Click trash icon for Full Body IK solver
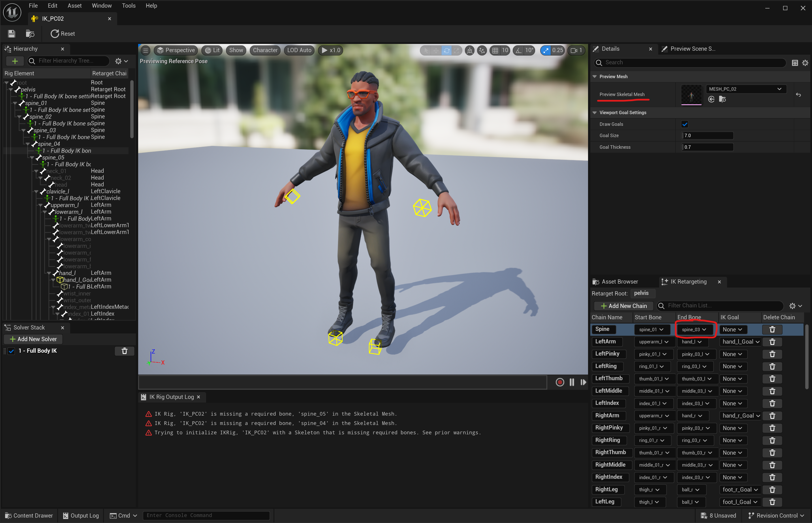This screenshot has height=523, width=812. [x=124, y=351]
